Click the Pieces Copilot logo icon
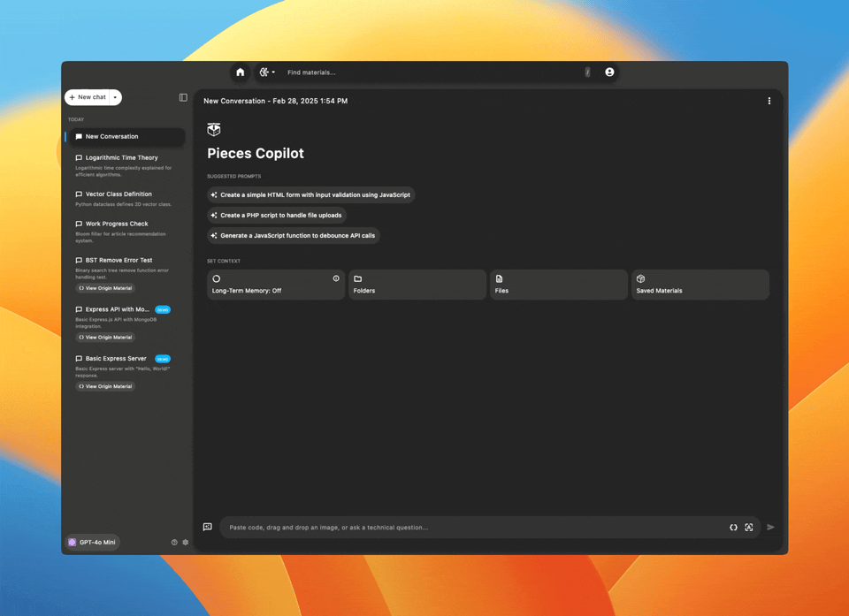The width and height of the screenshot is (849, 616). (214, 129)
